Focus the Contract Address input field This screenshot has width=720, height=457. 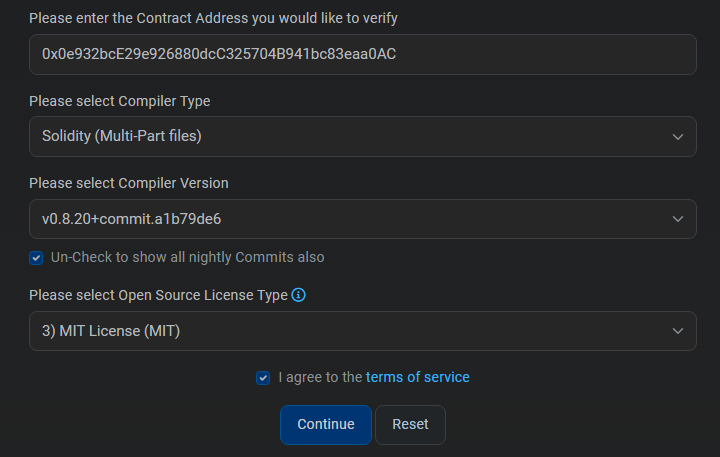pos(363,54)
